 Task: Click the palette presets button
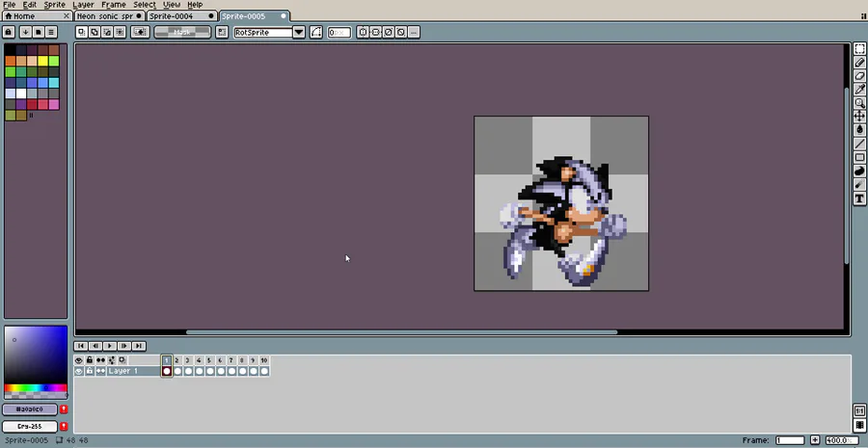pyautogui.click(x=39, y=32)
